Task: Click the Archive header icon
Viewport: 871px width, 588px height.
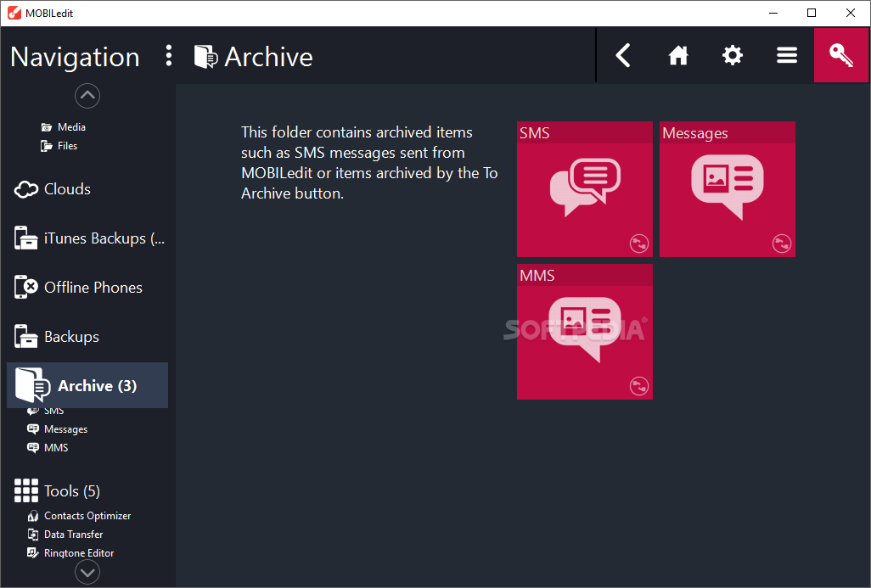Action: 205,57
